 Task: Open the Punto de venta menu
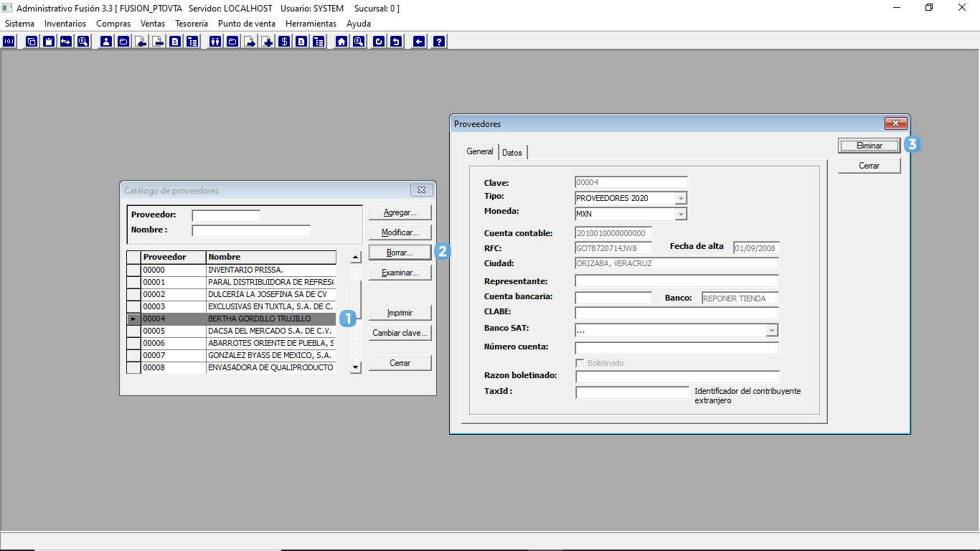[x=247, y=24]
